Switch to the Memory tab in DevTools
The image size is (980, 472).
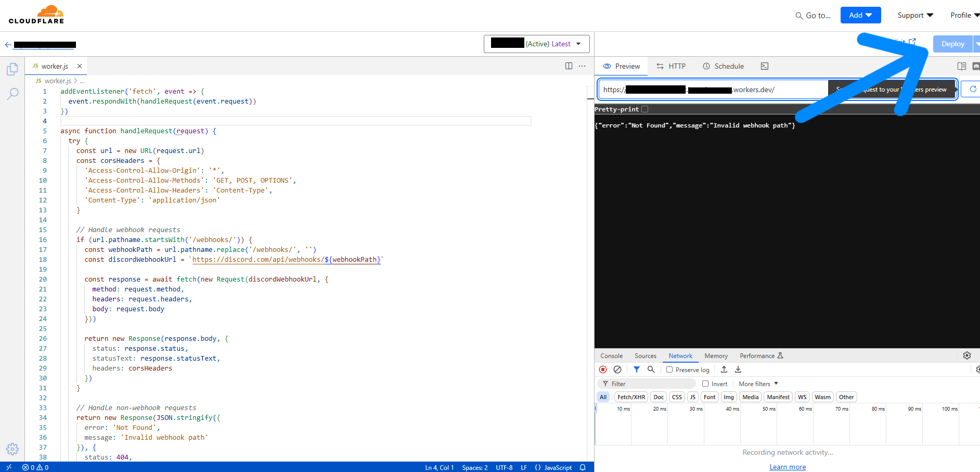[716, 356]
